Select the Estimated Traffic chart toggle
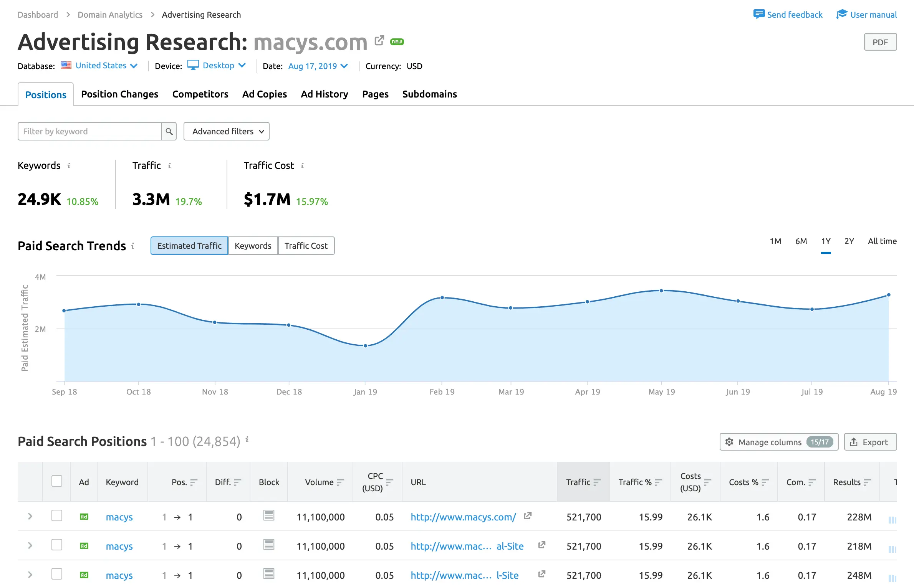This screenshot has height=588, width=914. pos(189,246)
